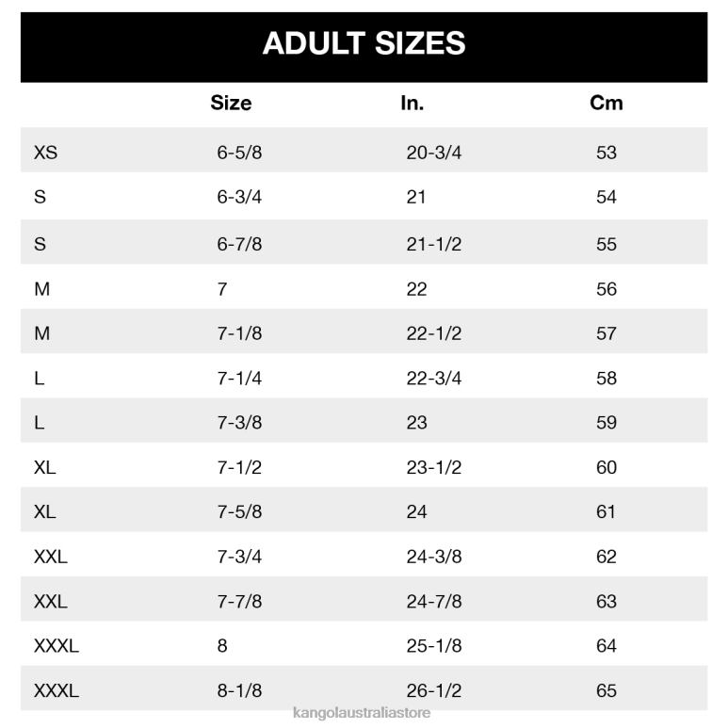Click the 59 cm value
Viewport: 728px width, 728px height.
click(x=607, y=423)
